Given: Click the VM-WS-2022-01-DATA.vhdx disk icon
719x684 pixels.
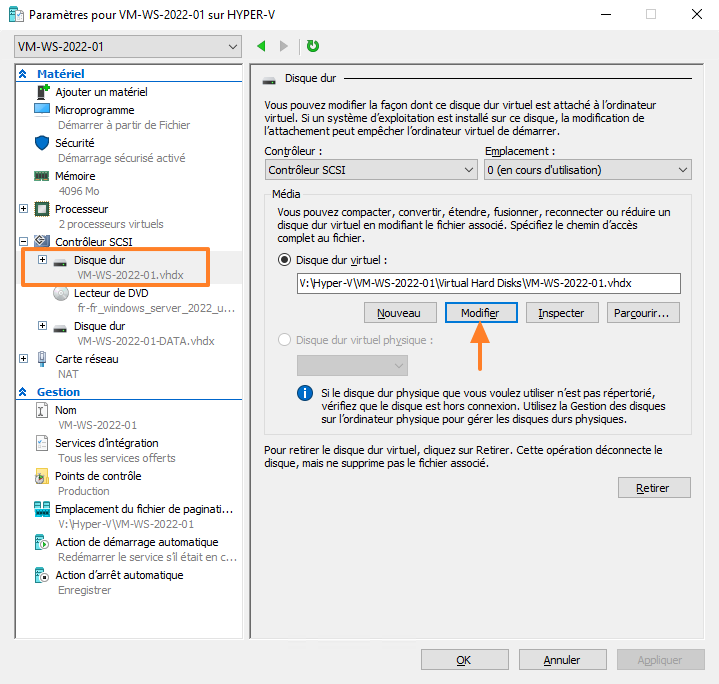Looking at the screenshot, I should point(60,328).
